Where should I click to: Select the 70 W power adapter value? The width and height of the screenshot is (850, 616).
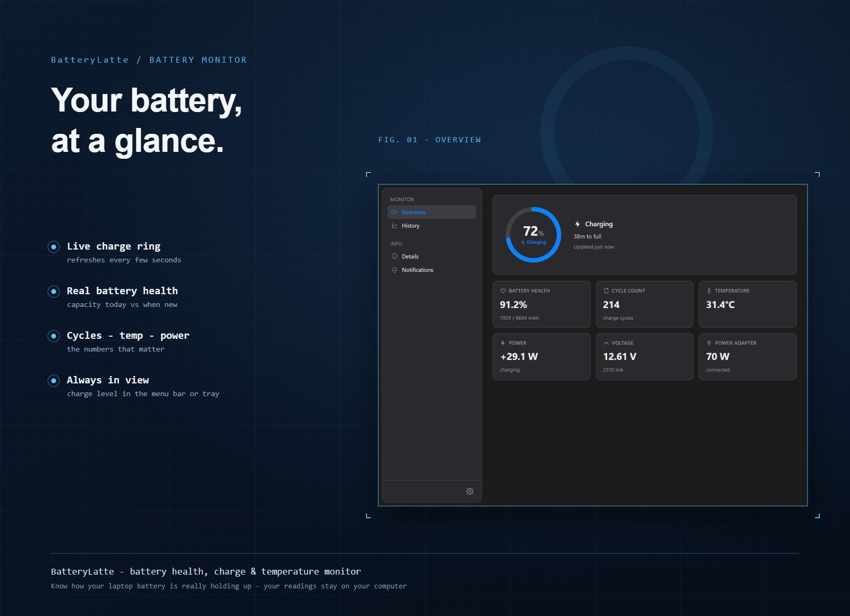(x=718, y=357)
